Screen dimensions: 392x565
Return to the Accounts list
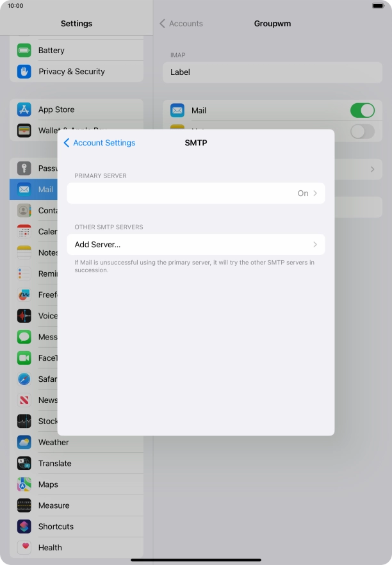(181, 24)
